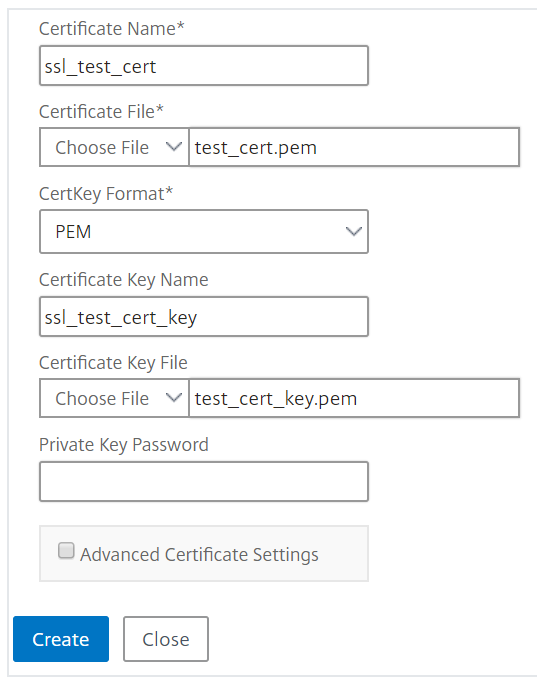
Task: Click the Create button
Action: click(x=61, y=639)
